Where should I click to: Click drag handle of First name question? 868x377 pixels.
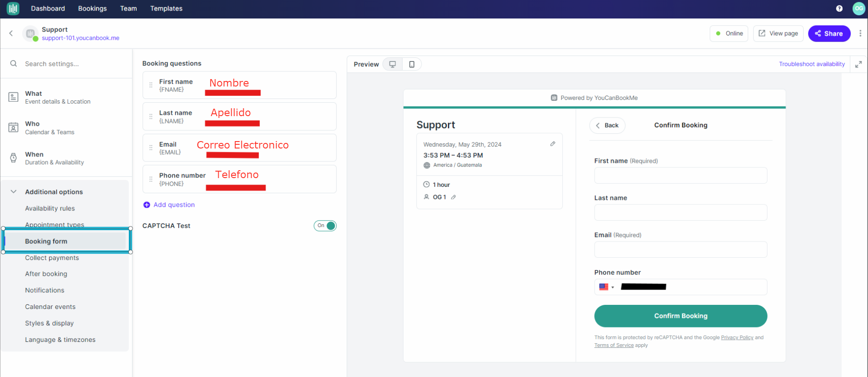coord(151,85)
